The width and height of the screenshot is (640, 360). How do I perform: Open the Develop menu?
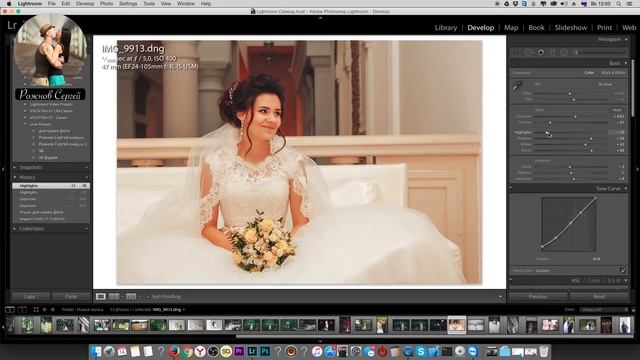pos(85,4)
